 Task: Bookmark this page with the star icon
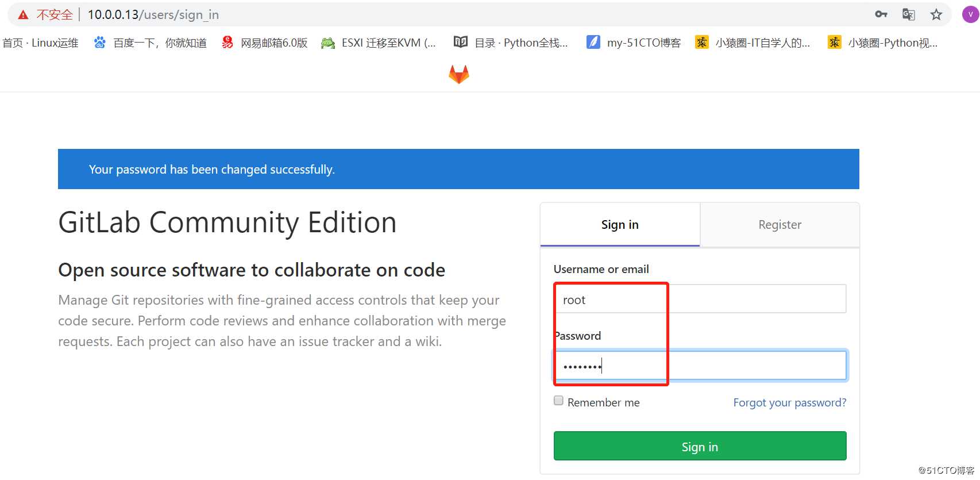coord(936,14)
